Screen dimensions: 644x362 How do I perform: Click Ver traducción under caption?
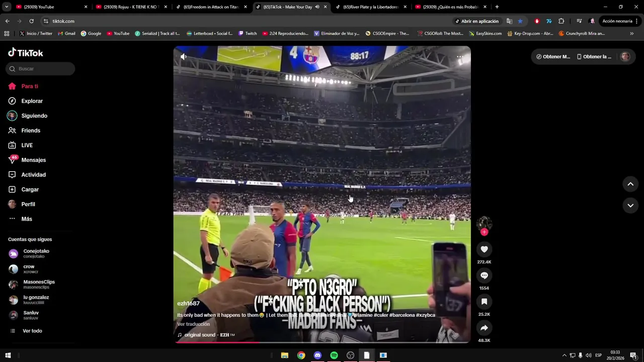193,324
